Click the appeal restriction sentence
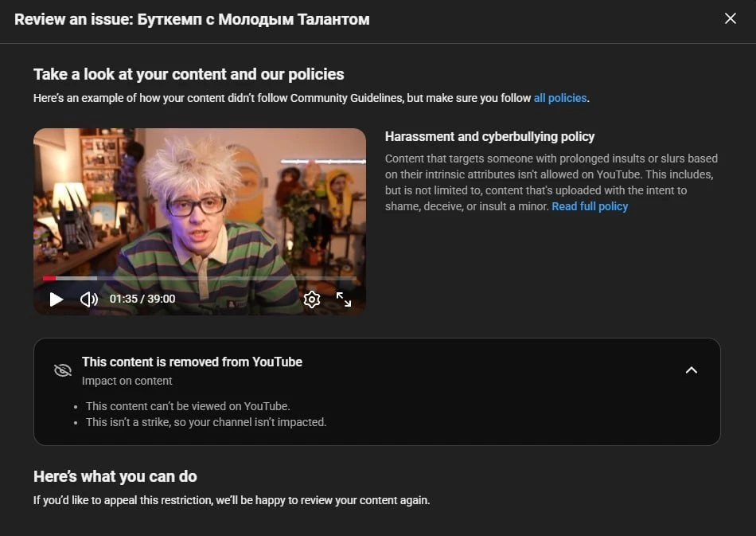756x536 pixels. pyautogui.click(x=232, y=500)
